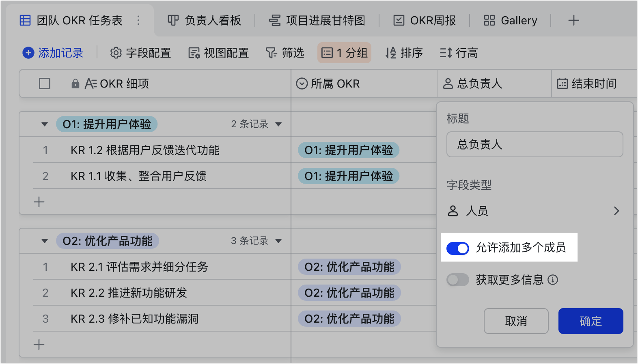Add a row under the O1 group
Image resolution: width=638 pixels, height=364 pixels.
(x=39, y=202)
